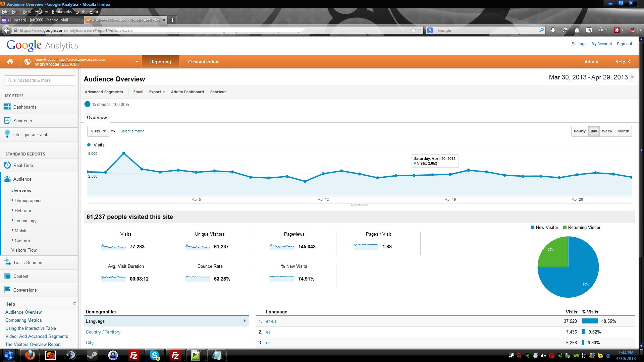Screen dimensions: 644x362
Task: Select the Month graph interval
Action: tap(623, 131)
